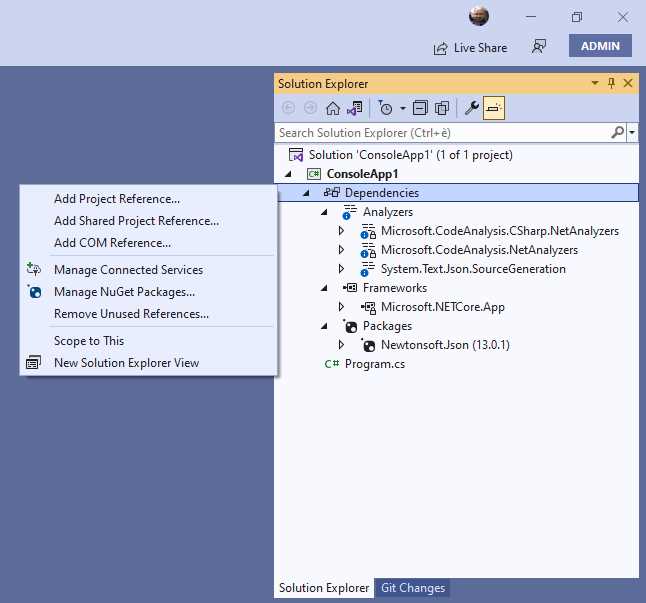The height and width of the screenshot is (603, 646).
Task: Collapse the Dependencies node
Action: pyautogui.click(x=306, y=193)
